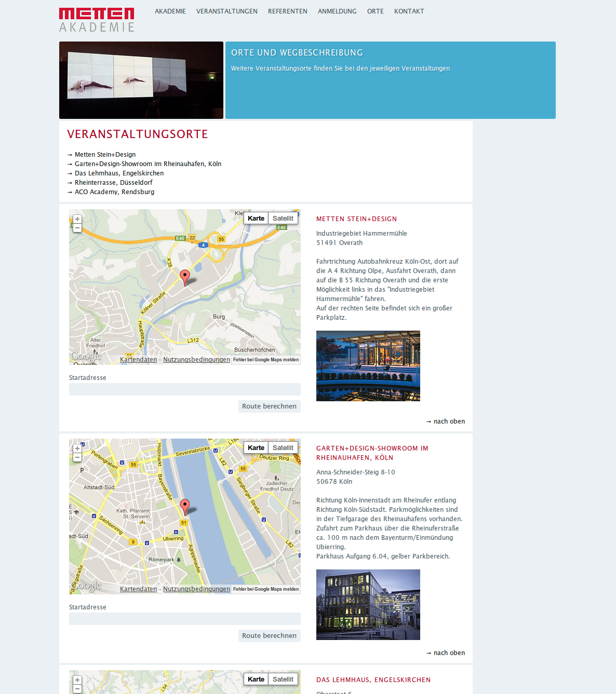Viewport: 616px width, 694px height.
Task: Jump to Rheinterrasse, Düsseldorf location
Action: (x=113, y=183)
